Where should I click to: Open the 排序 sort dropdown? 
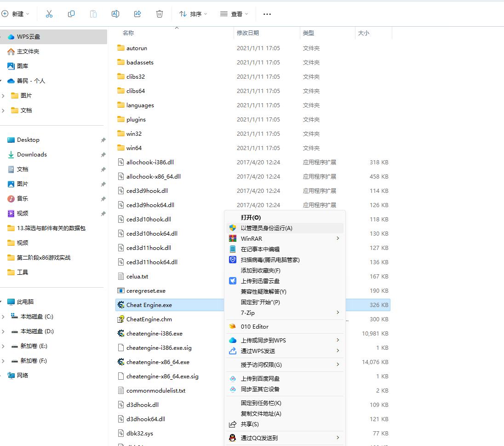(193, 14)
